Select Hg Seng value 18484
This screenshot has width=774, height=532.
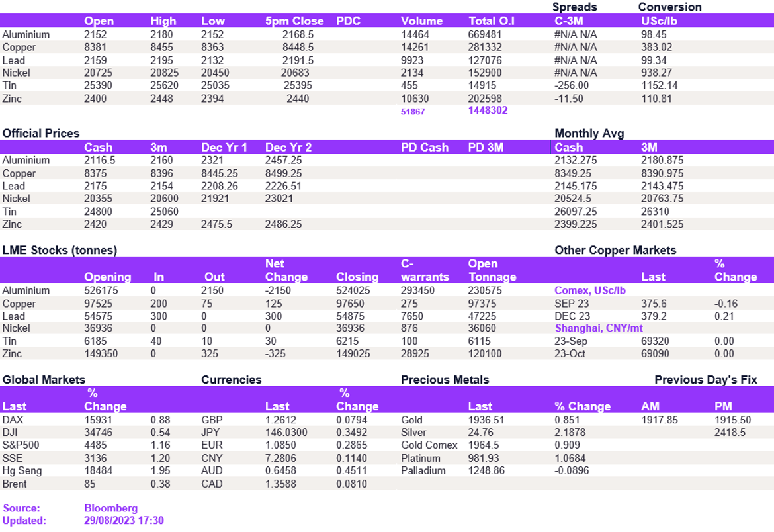(x=98, y=471)
